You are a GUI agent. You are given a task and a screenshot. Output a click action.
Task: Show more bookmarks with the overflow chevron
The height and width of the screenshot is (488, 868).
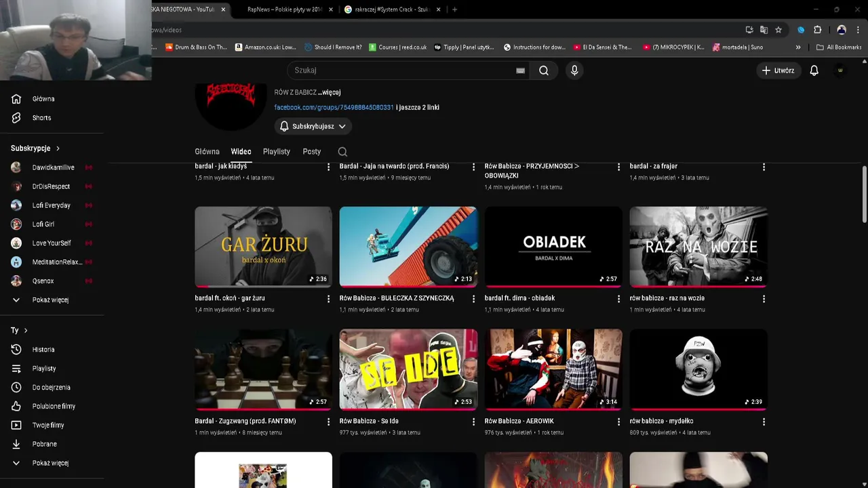[x=798, y=47]
